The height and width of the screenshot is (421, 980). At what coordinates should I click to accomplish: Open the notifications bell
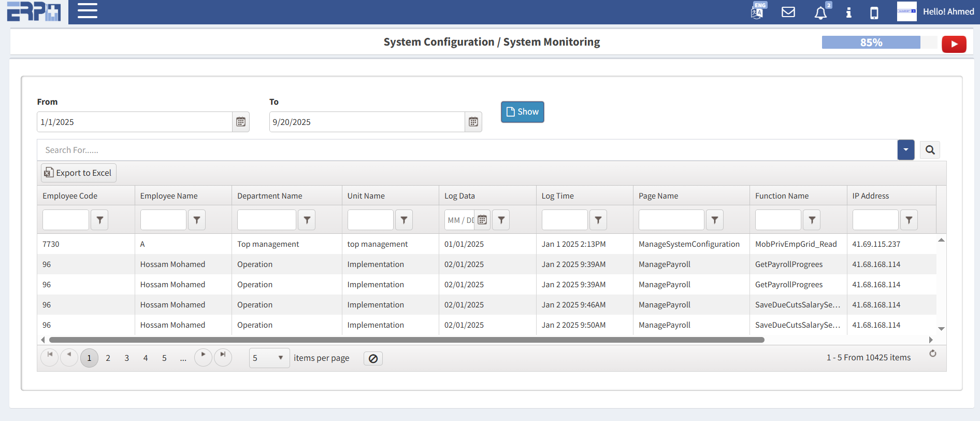(x=820, y=12)
